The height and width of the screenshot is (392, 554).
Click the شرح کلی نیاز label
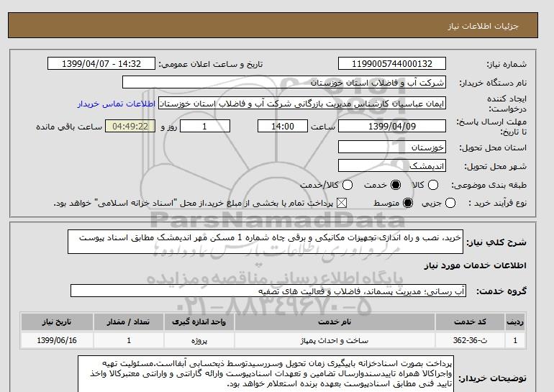tap(496, 242)
